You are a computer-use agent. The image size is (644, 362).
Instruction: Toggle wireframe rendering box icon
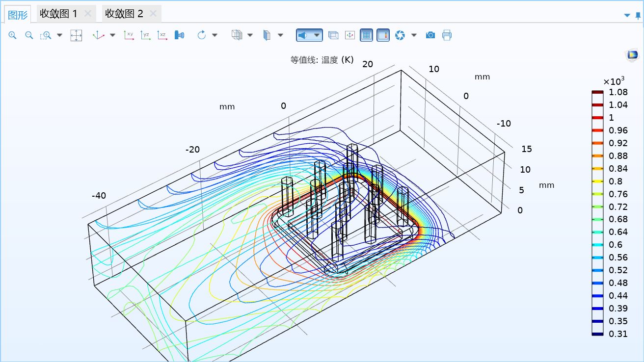[333, 35]
